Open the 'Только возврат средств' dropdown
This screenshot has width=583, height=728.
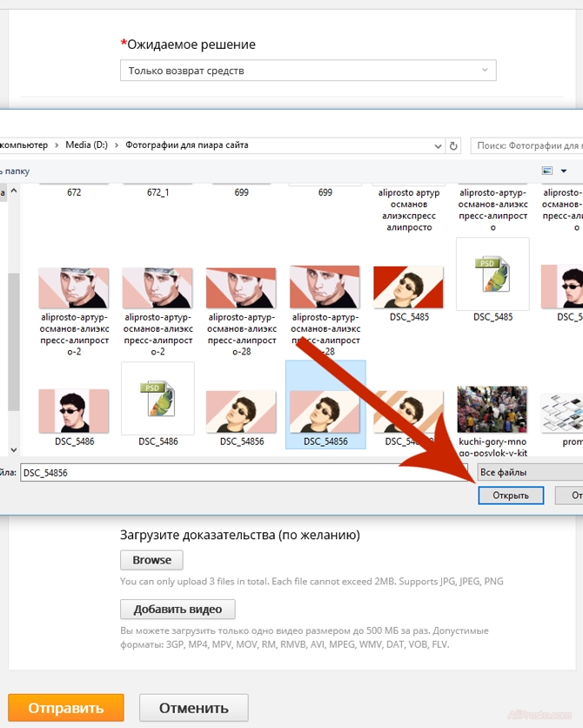point(308,71)
